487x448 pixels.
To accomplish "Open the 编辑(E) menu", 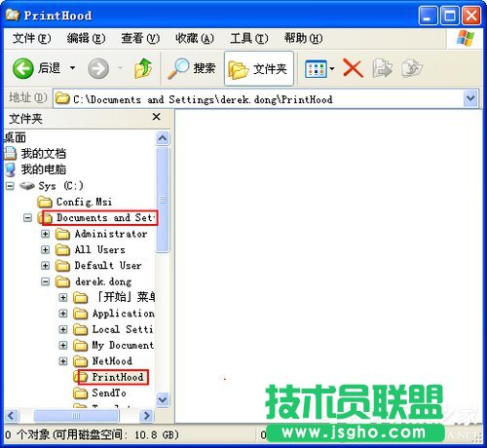I will [x=86, y=38].
